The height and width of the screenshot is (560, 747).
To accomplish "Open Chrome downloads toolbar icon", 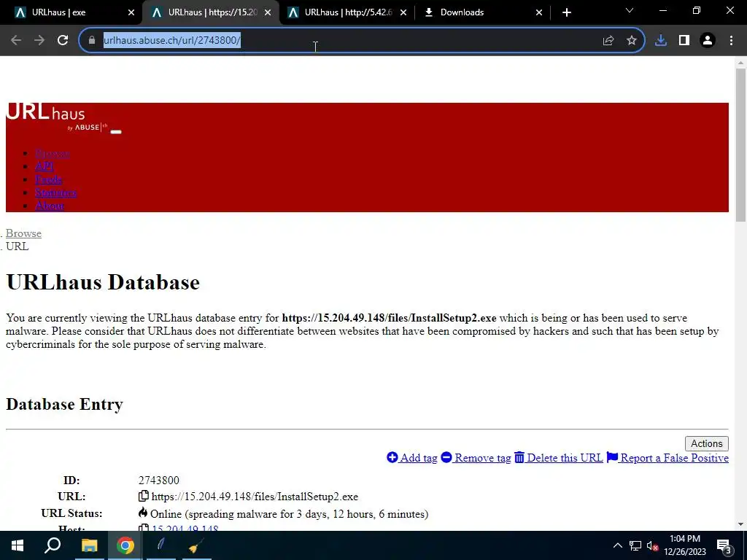I will tap(661, 41).
